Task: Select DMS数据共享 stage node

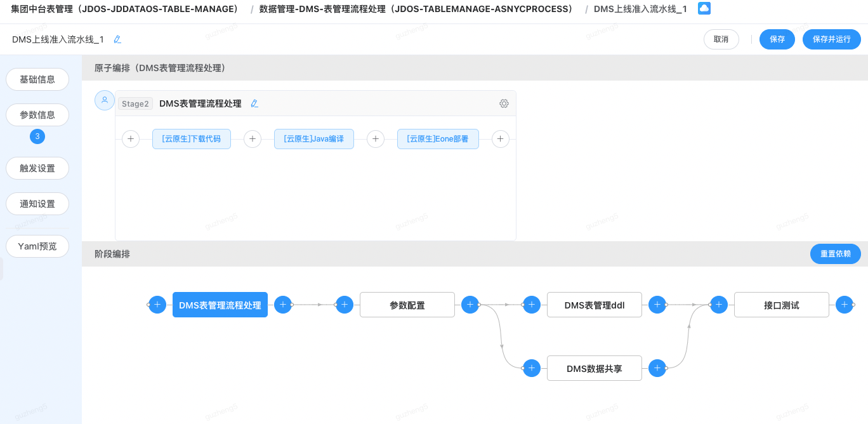Action: 595,368
